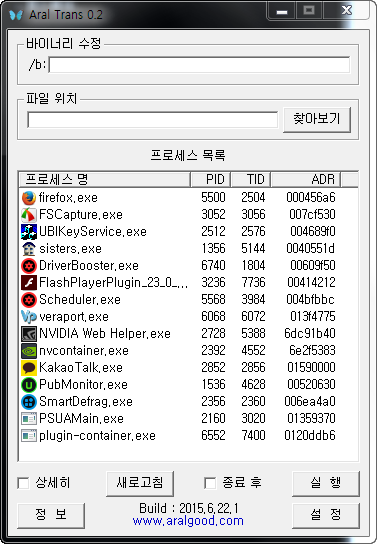Select the KakaoTalk.exe process name
Image resolution: width=377 pixels, height=544 pixels.
(81, 368)
